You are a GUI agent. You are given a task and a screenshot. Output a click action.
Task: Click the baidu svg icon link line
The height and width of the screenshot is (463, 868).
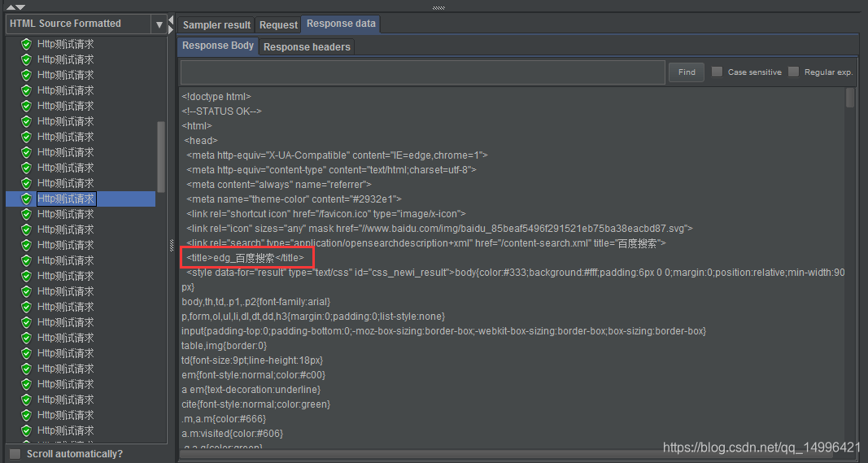(x=439, y=228)
